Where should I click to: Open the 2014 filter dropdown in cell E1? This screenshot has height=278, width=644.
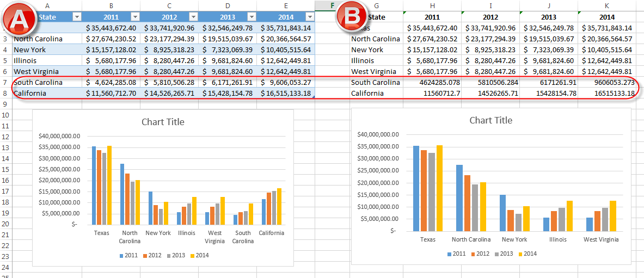click(310, 17)
